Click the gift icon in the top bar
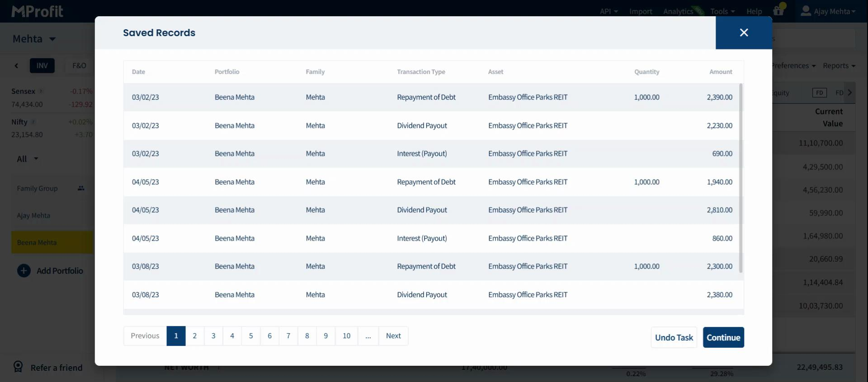The width and height of the screenshot is (868, 382). coord(778,10)
